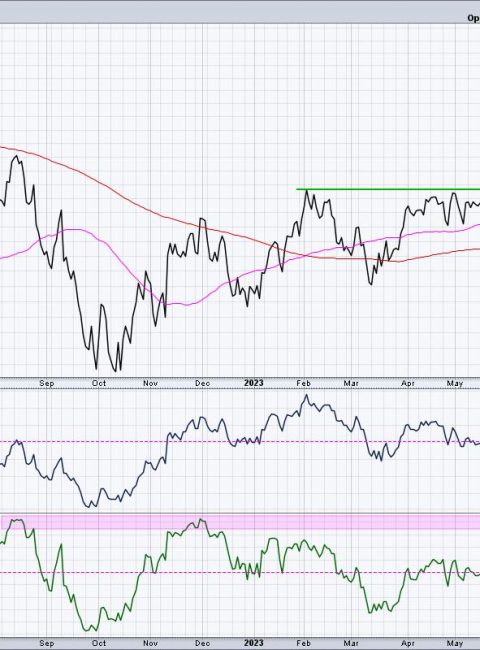Image resolution: width=480 pixels, height=650 pixels.
Task: Click the Nov label on the bottom oscillator axis
Action: pos(150,643)
